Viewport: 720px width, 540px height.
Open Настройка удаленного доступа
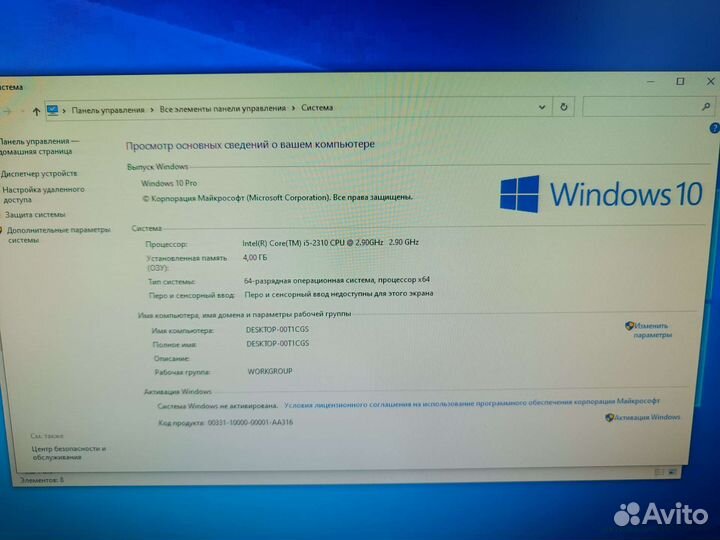coord(43,194)
